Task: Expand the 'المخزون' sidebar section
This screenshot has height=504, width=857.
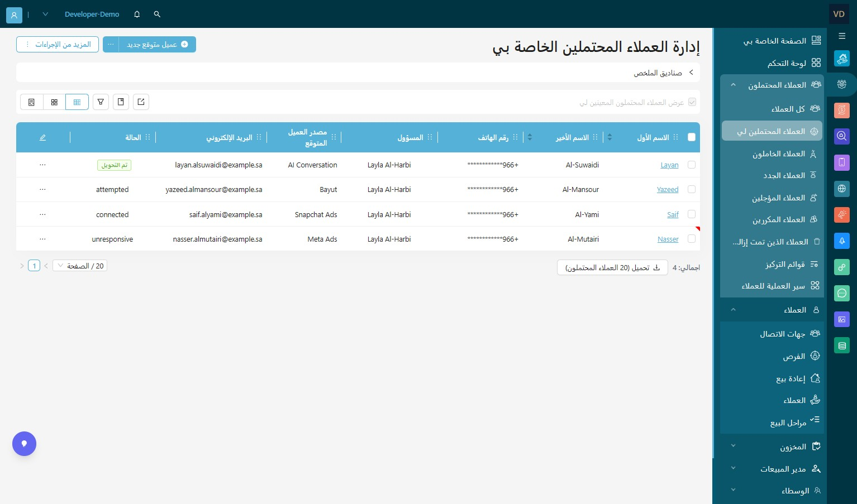Action: (733, 447)
